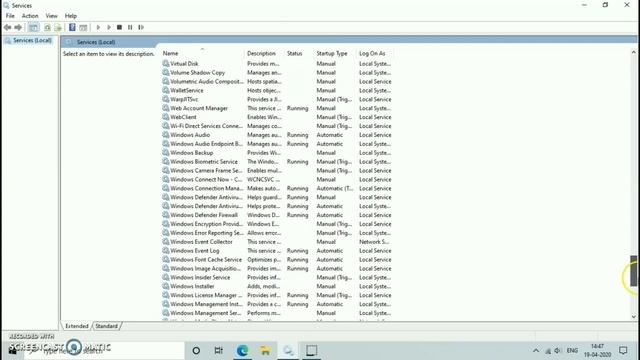Sort by the Status column header
Viewport: 640px width, 360px height.
click(x=294, y=53)
